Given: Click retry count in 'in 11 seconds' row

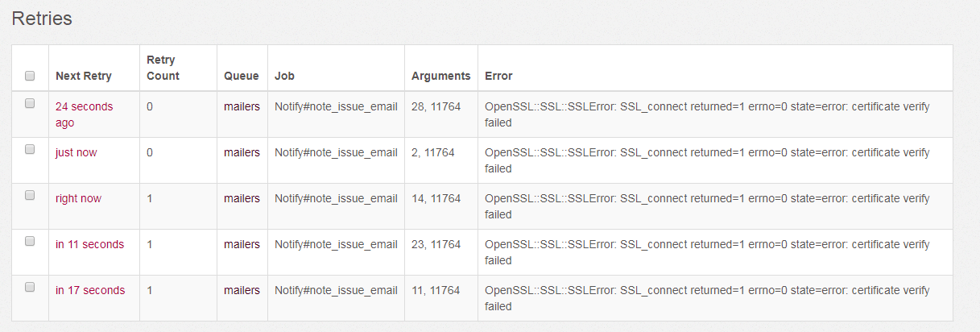Looking at the screenshot, I should point(150,244).
